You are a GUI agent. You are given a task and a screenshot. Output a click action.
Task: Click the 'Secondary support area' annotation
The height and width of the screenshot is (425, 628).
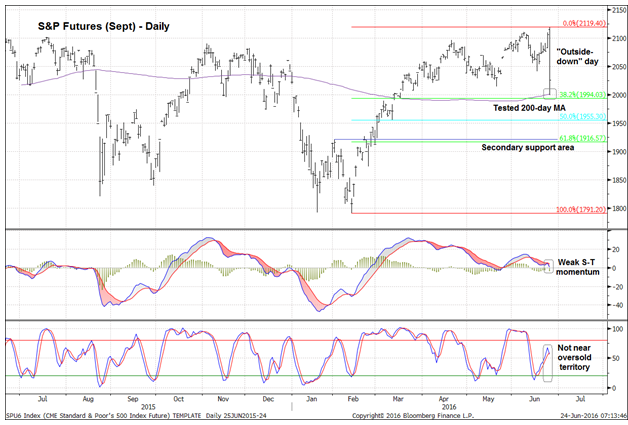[x=527, y=147]
